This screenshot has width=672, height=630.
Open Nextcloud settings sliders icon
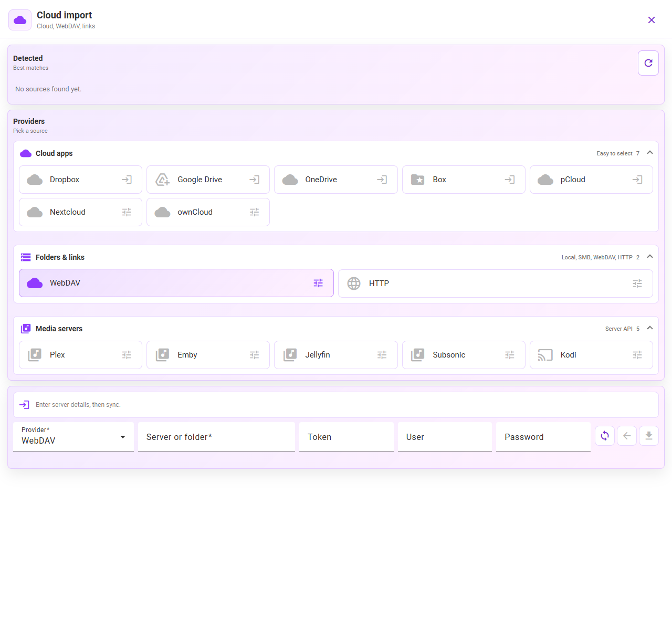pyautogui.click(x=127, y=212)
